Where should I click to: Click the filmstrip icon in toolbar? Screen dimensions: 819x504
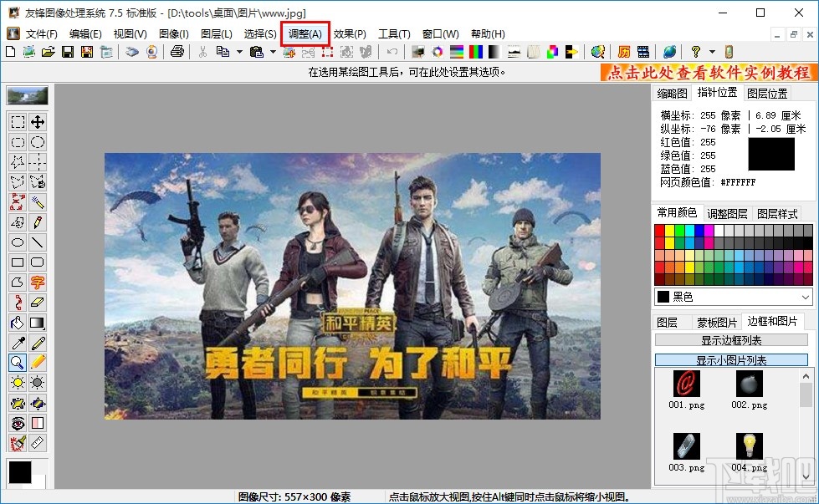(x=643, y=52)
